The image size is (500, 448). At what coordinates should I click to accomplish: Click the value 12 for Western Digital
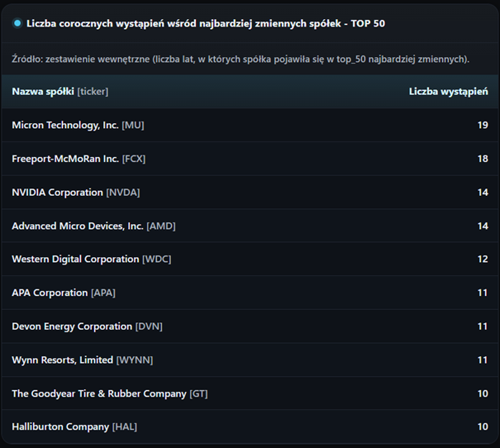click(482, 259)
